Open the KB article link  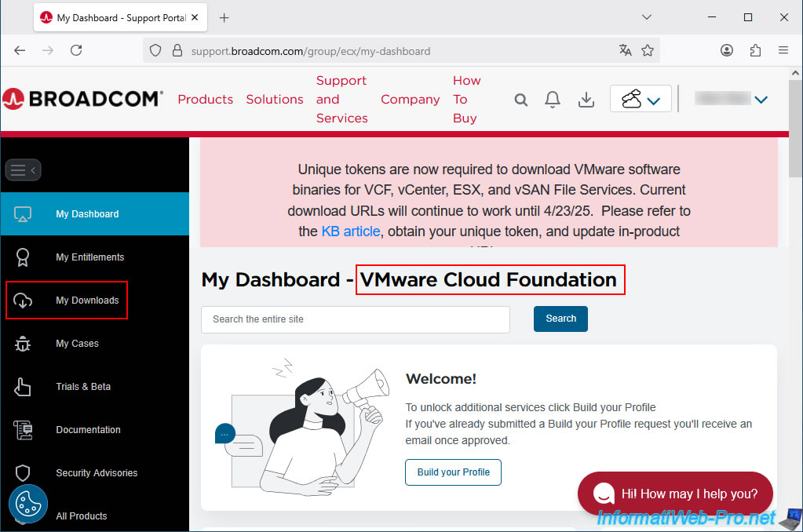click(350, 231)
